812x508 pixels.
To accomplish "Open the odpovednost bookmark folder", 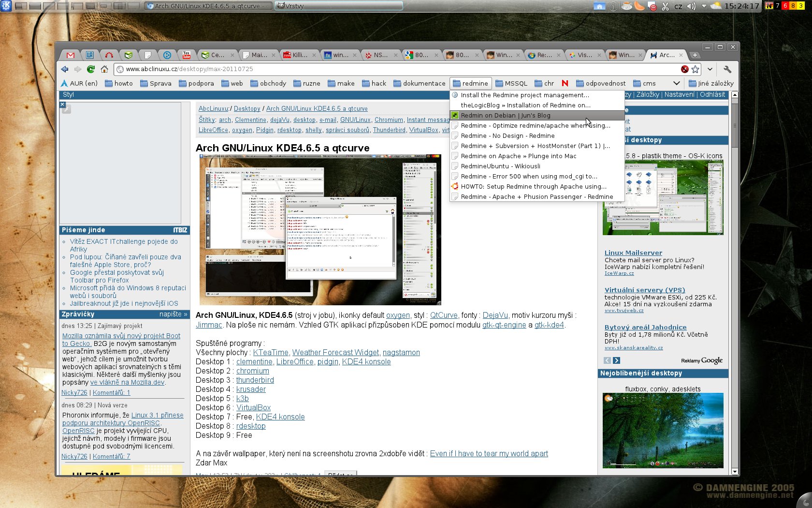I will pyautogui.click(x=601, y=83).
